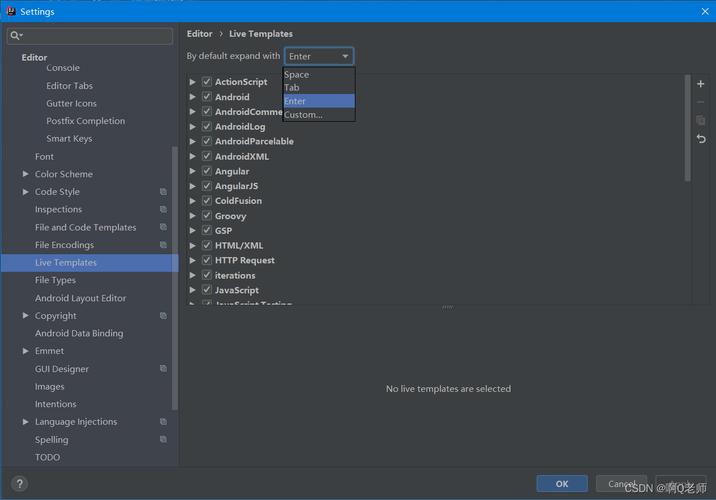Open the File Types settings page
The height and width of the screenshot is (500, 716).
pos(55,280)
